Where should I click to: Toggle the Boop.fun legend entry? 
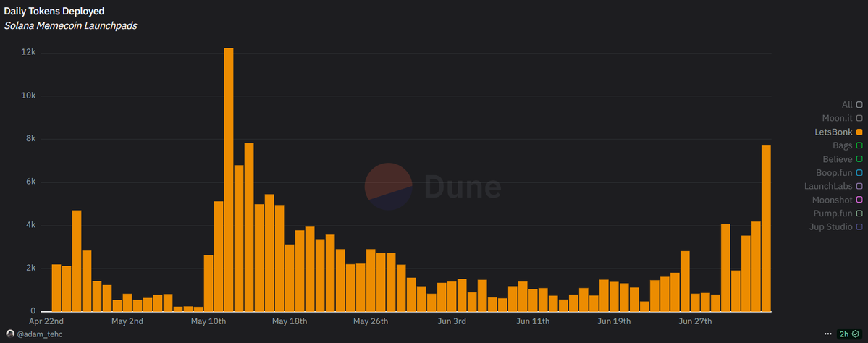[x=839, y=173]
